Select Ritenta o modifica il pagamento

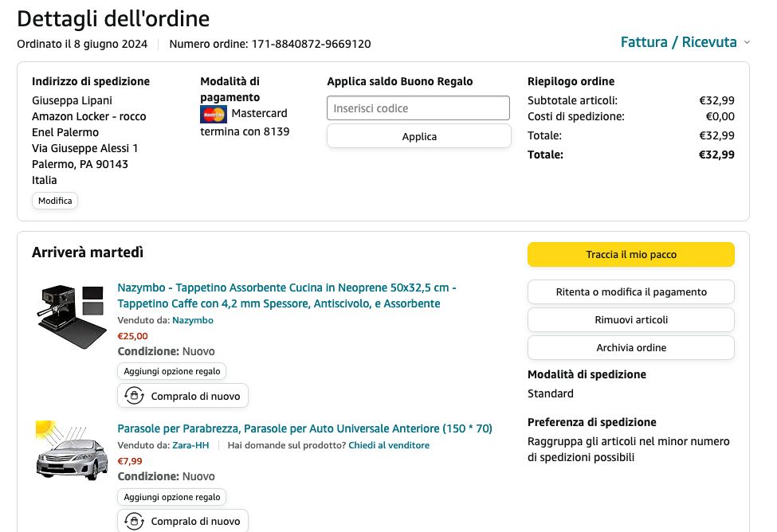point(630,291)
